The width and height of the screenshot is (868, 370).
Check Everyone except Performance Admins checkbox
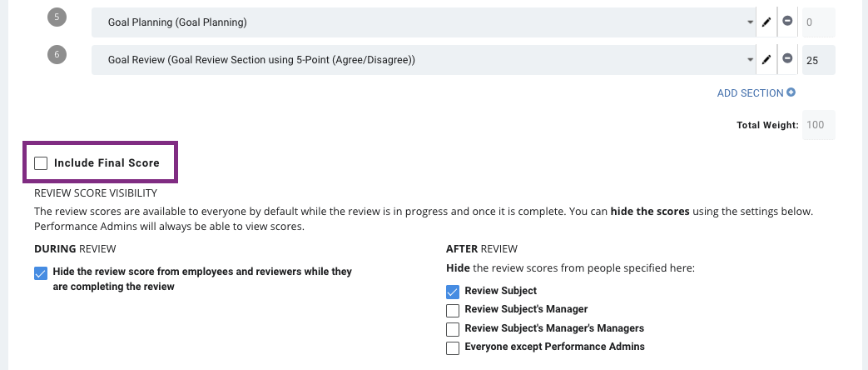(453, 347)
